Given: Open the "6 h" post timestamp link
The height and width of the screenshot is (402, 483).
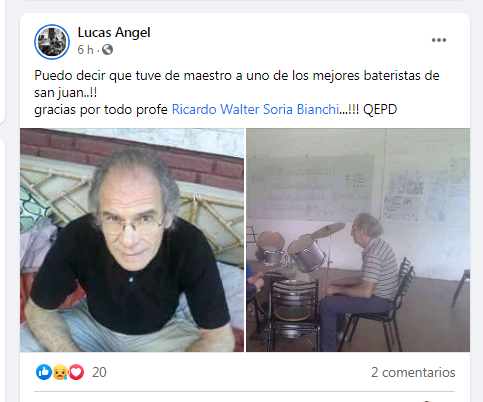Looking at the screenshot, I should click(x=85, y=50).
